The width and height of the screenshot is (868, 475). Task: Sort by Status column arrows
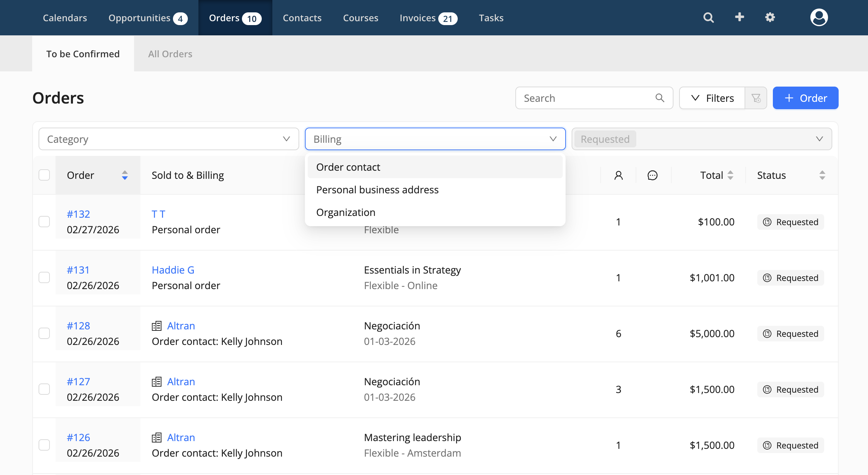click(x=822, y=175)
